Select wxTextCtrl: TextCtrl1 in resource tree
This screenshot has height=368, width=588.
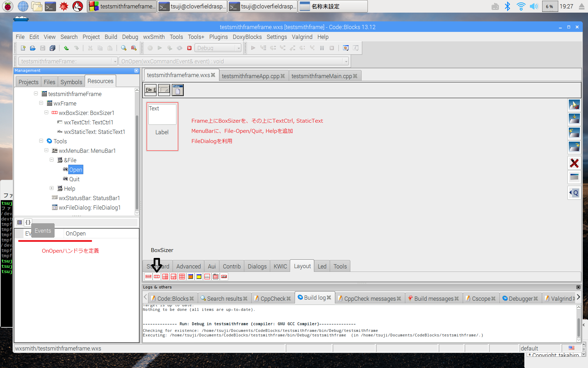[x=89, y=122]
